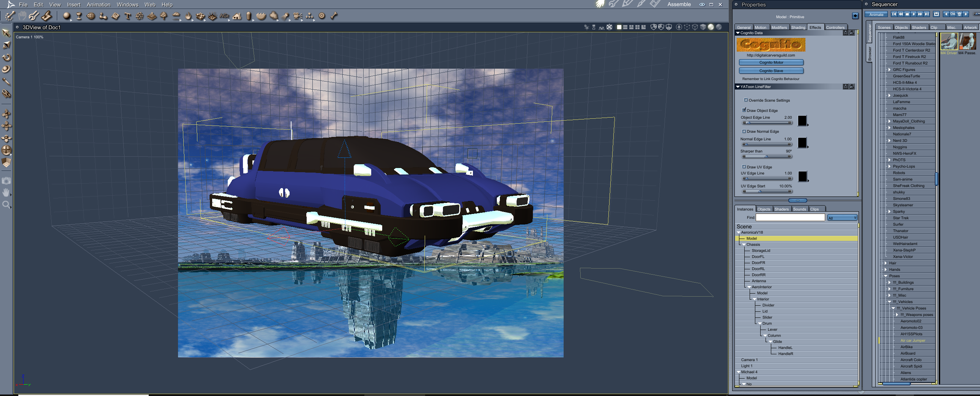This screenshot has width=980, height=396.
Task: Click the Object Edge Line color swatch
Action: click(802, 121)
